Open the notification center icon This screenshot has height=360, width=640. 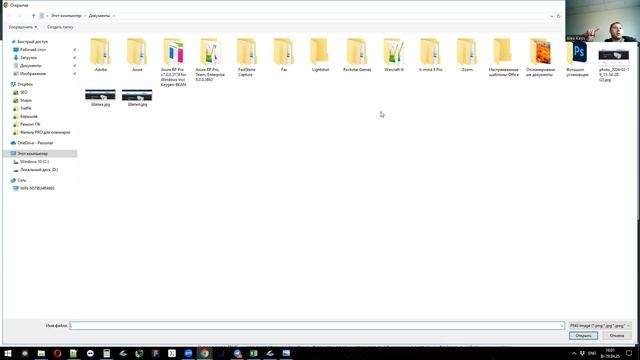pyautogui.click(x=629, y=353)
